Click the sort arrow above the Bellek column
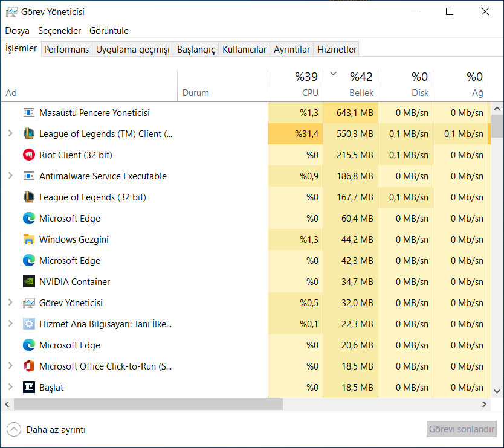504x448 pixels. pyautogui.click(x=334, y=74)
